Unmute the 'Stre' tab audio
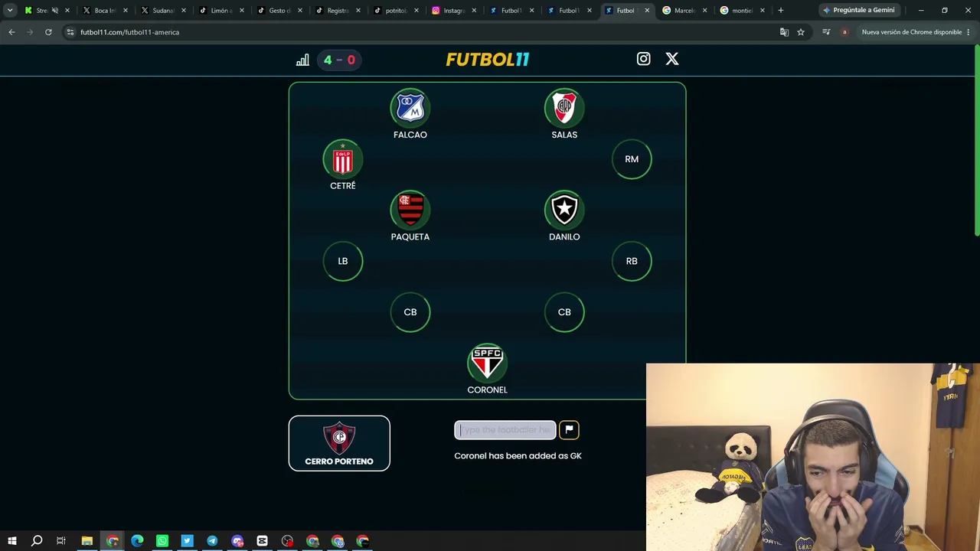Screen dimensions: 980x551 [x=54, y=11]
